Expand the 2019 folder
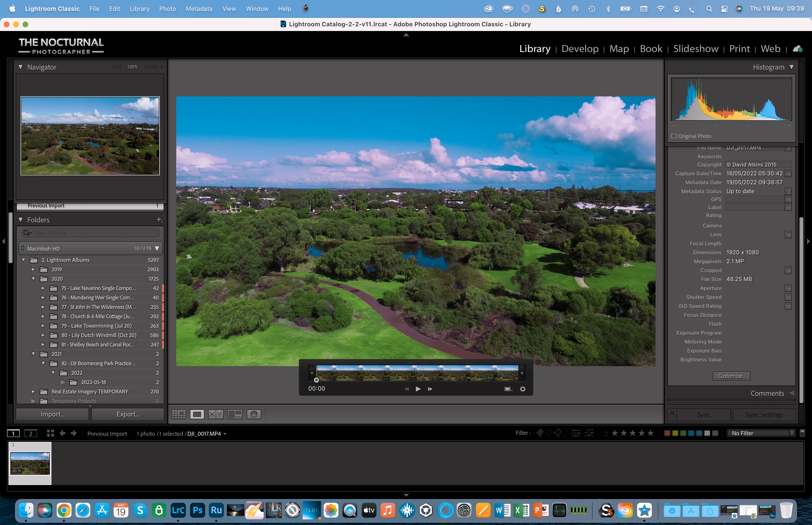The height and width of the screenshot is (525, 812). (33, 269)
